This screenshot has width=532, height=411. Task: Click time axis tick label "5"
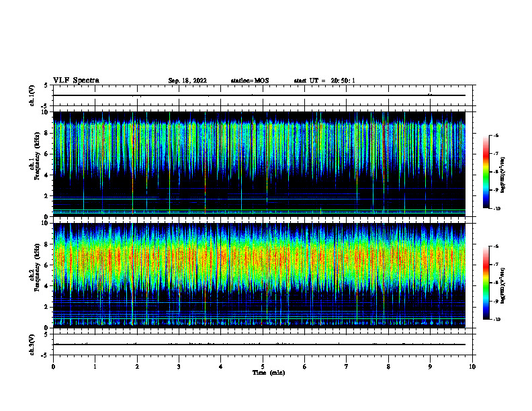pos(263,367)
